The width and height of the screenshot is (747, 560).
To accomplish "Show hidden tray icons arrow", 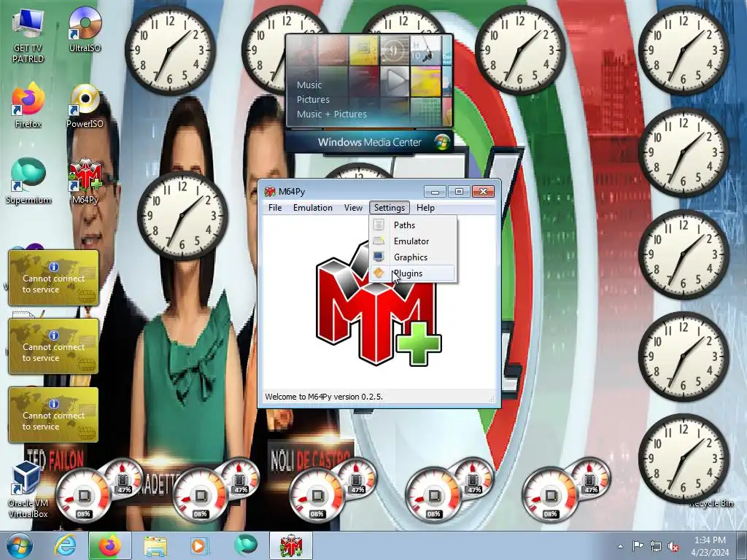I will pyautogui.click(x=620, y=546).
